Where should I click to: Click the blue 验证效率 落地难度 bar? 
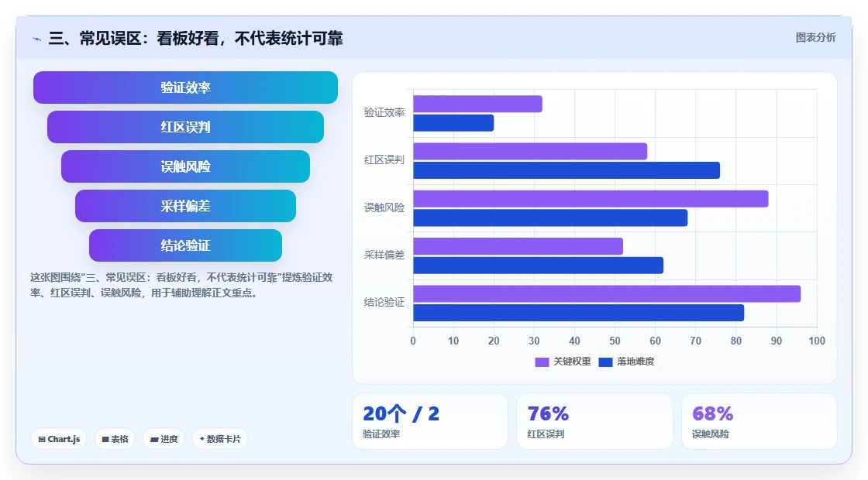pos(453,123)
